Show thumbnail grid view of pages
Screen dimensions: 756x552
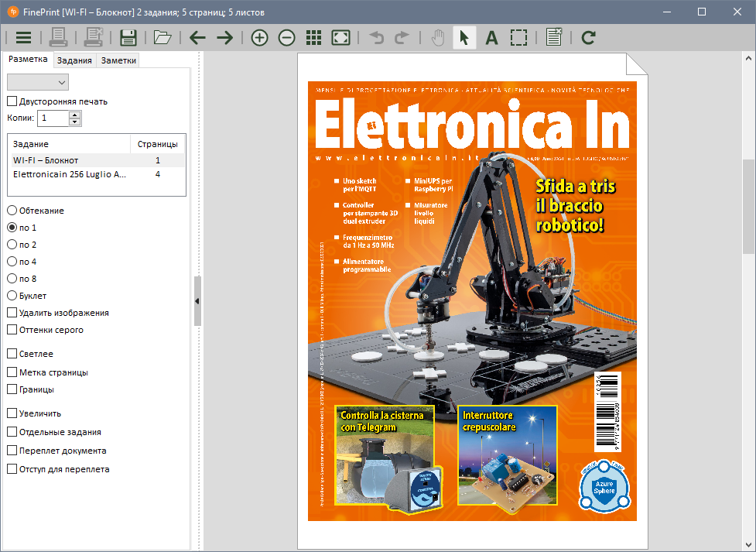pos(313,38)
